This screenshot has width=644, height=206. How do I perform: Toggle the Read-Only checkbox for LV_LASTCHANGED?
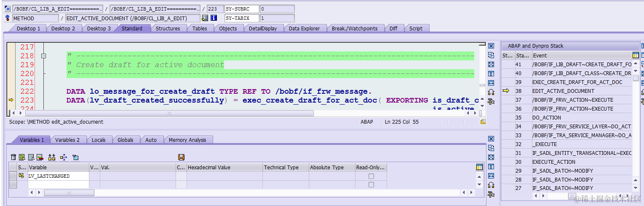coord(371,176)
